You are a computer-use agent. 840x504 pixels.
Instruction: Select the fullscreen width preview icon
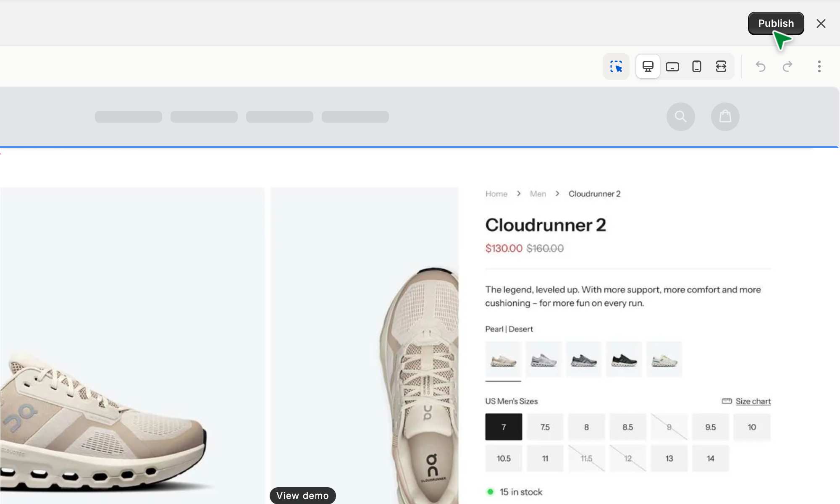pos(721,66)
